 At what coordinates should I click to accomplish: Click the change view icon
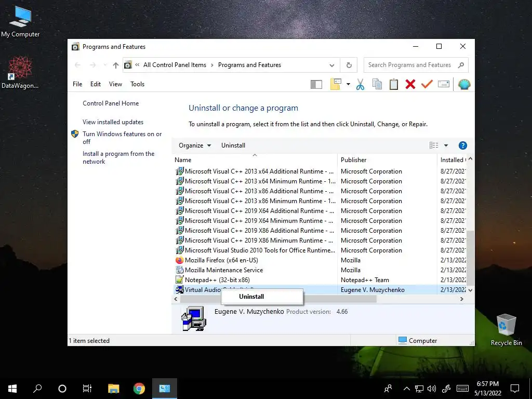[x=434, y=145]
